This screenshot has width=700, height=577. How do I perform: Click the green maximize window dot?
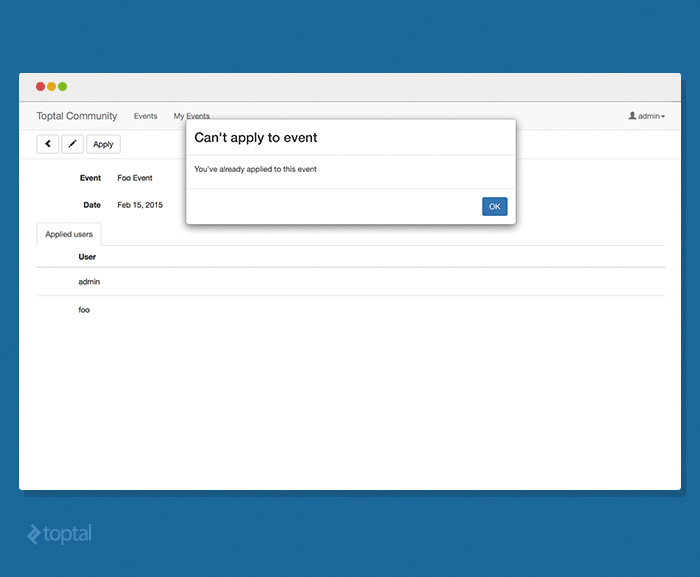(x=63, y=87)
